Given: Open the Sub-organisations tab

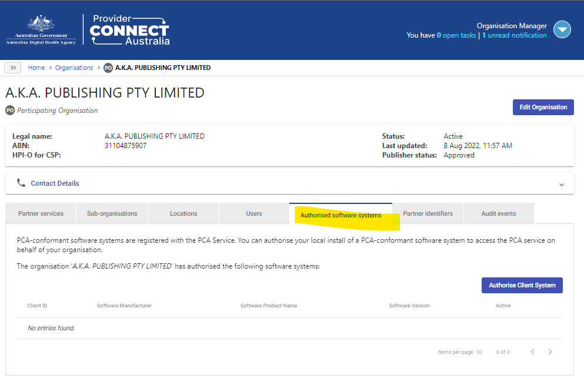Looking at the screenshot, I should [x=112, y=213].
